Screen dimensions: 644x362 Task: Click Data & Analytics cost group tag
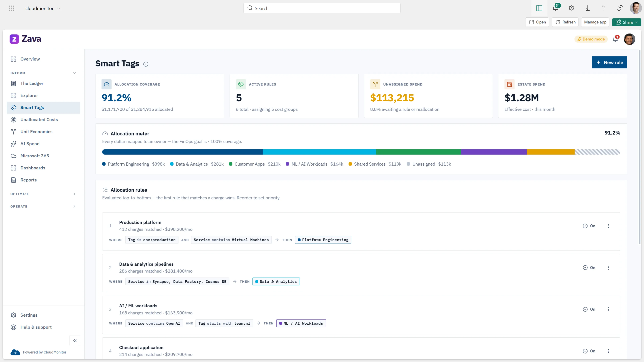click(276, 282)
